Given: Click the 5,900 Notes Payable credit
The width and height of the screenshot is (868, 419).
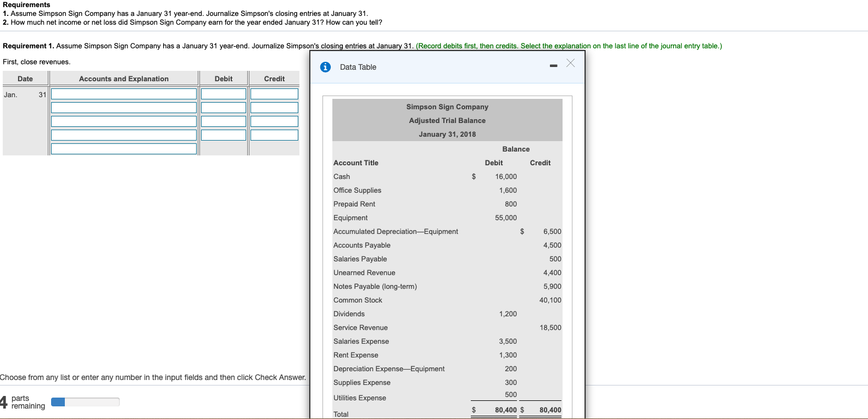Looking at the screenshot, I should coord(552,286).
